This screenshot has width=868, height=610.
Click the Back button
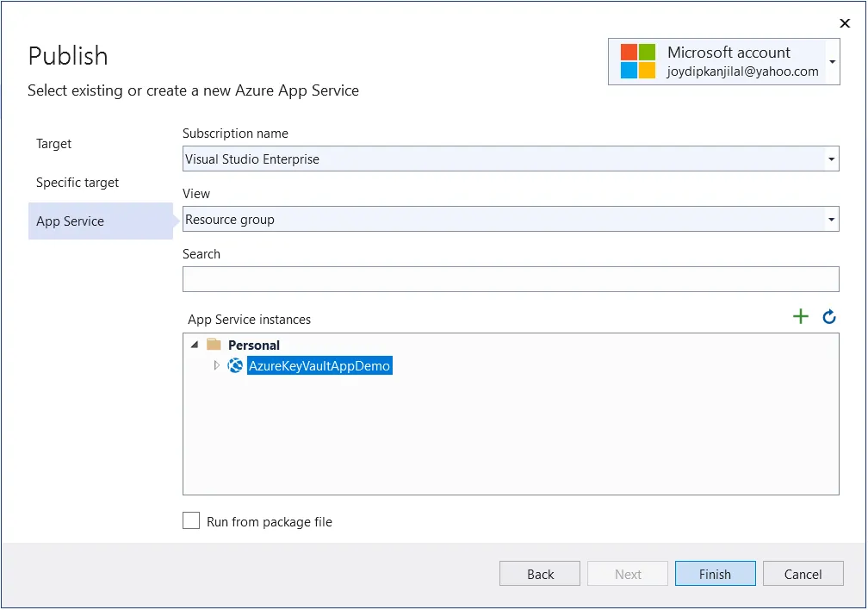pos(540,574)
